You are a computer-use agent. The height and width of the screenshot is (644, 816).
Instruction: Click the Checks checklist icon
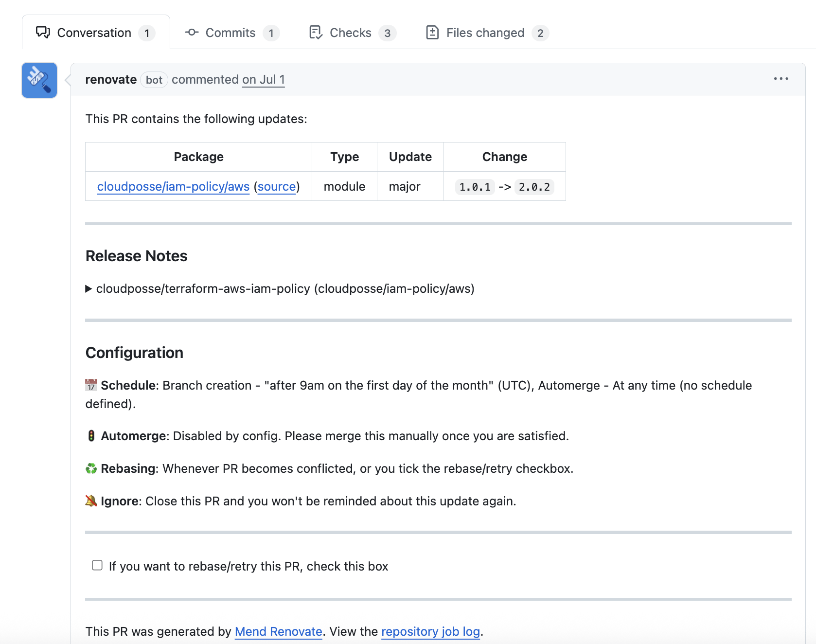pos(316,32)
